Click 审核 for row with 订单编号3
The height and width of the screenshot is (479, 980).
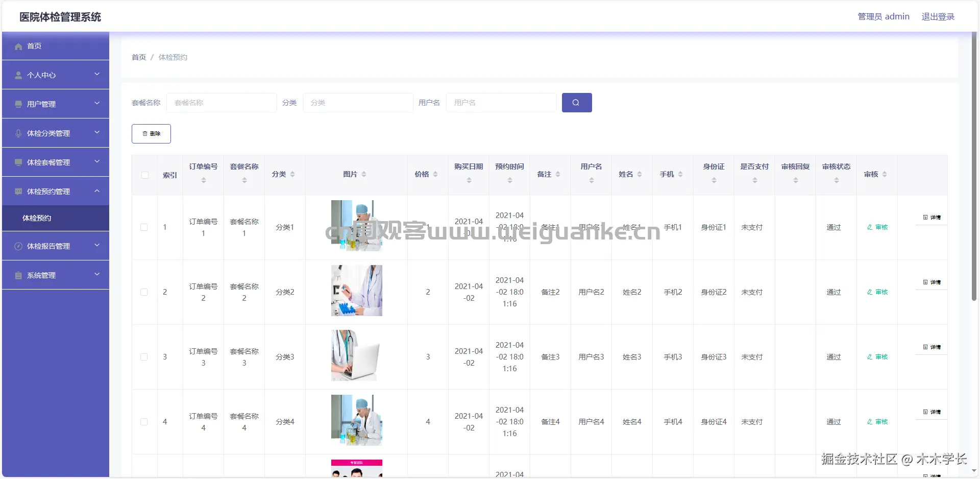pos(877,357)
